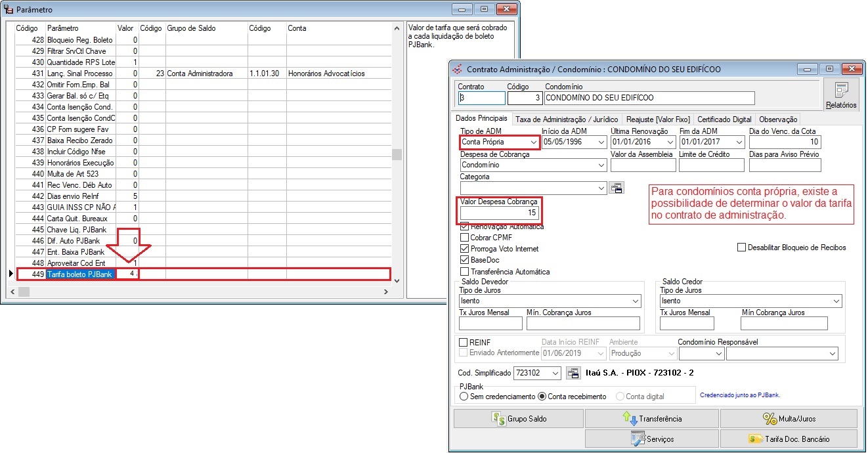Open Grupo Saldo with the money icon
The width and height of the screenshot is (868, 453).
[518, 418]
